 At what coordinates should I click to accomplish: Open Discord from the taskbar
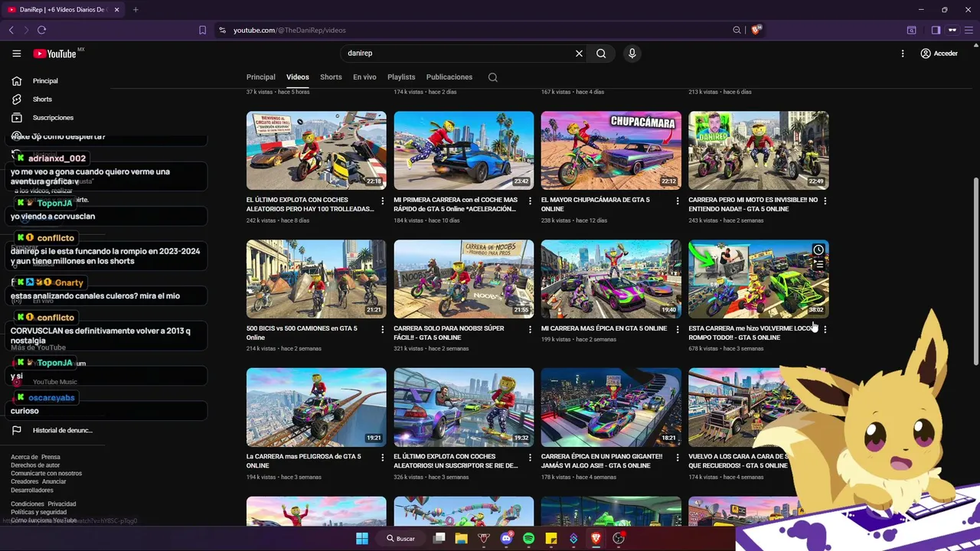506,538
